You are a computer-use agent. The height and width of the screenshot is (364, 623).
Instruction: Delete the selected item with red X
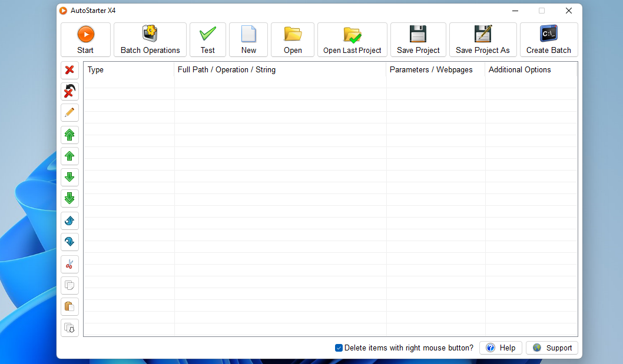[69, 70]
